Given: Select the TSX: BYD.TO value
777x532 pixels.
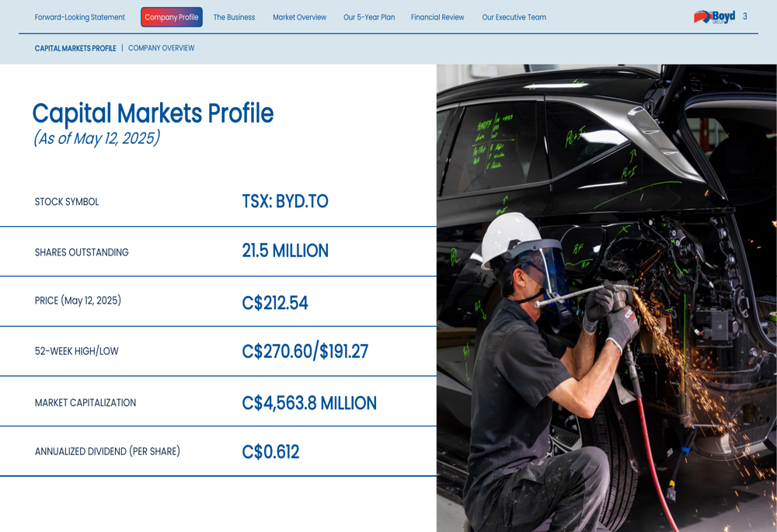Looking at the screenshot, I should click(285, 201).
